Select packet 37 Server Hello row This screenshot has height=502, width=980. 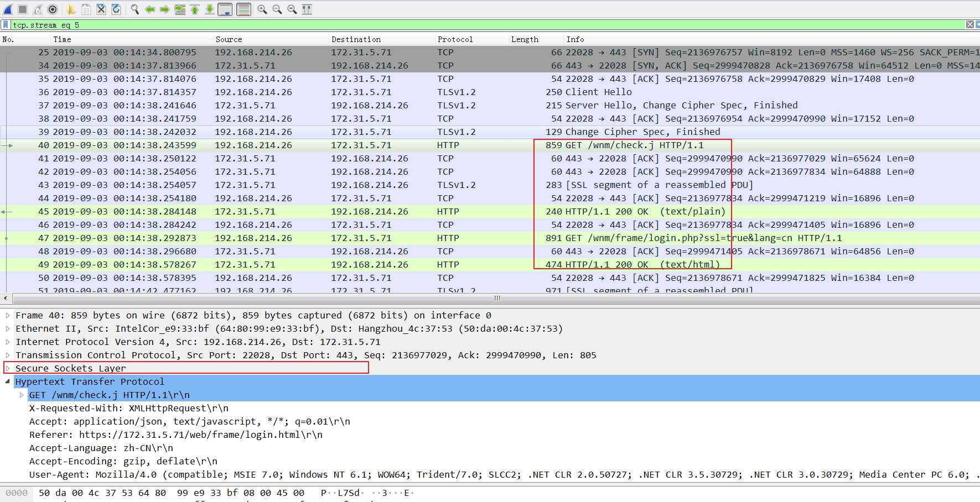pos(490,105)
